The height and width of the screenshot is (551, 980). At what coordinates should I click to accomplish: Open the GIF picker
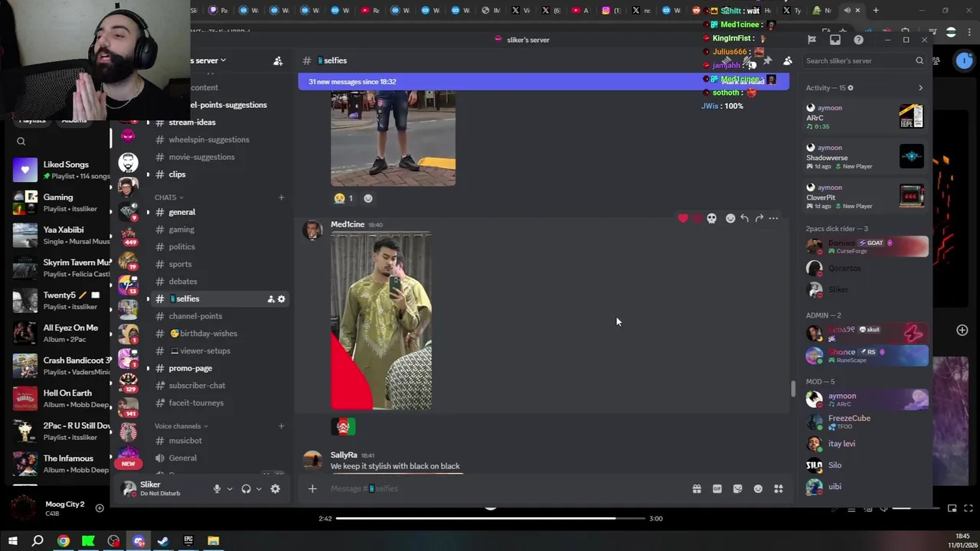click(x=717, y=489)
